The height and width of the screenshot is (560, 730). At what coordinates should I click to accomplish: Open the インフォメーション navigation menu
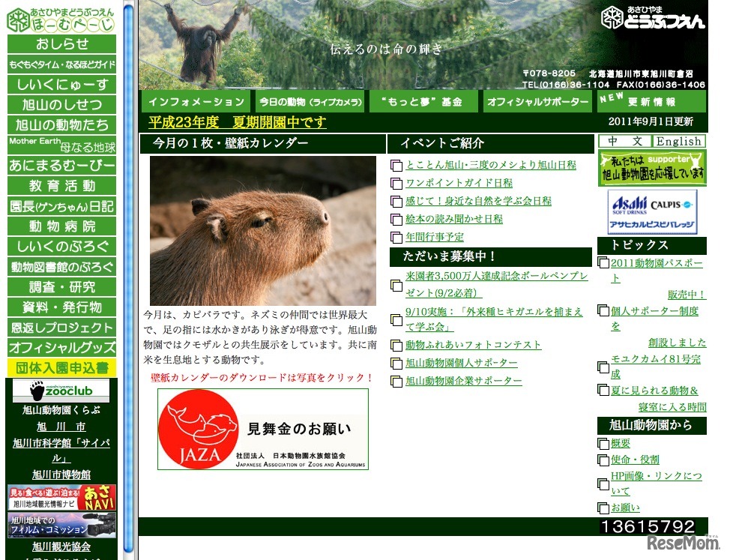coord(193,100)
